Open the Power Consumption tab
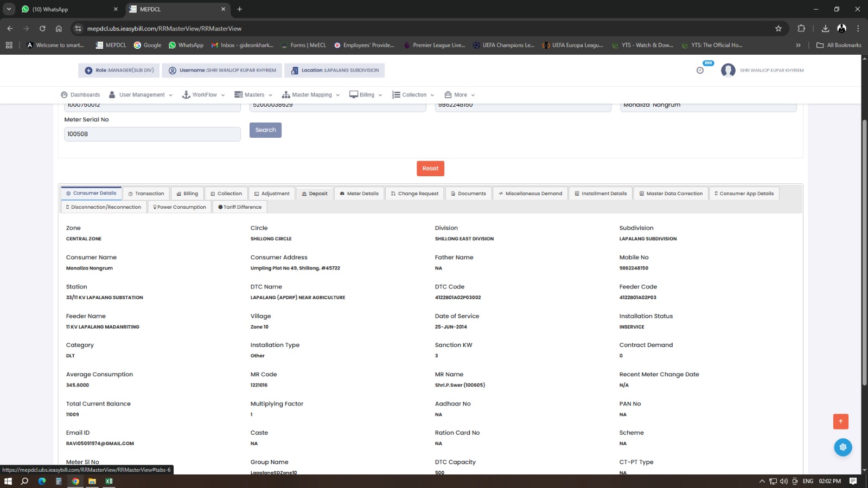Viewport: 868px width, 488px height. click(180, 207)
